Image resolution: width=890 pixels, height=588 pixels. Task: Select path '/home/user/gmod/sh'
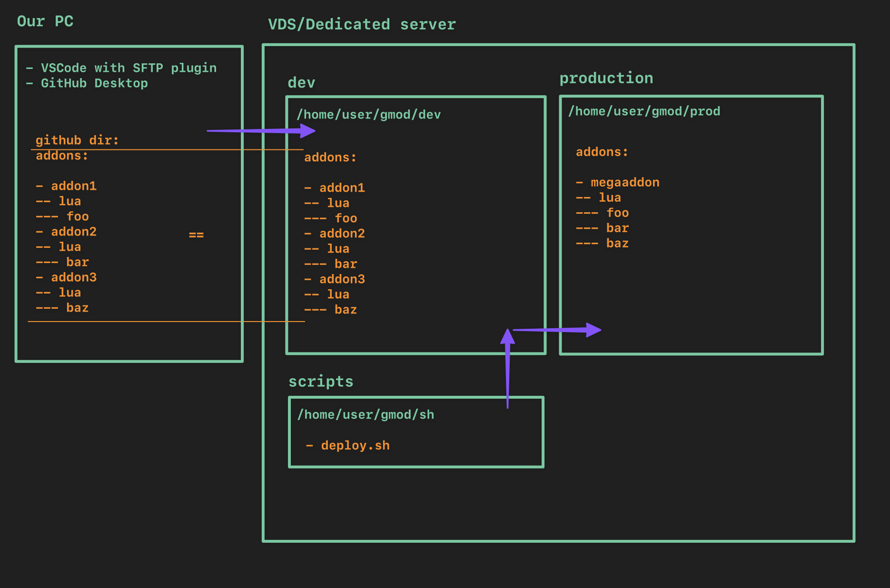click(366, 415)
